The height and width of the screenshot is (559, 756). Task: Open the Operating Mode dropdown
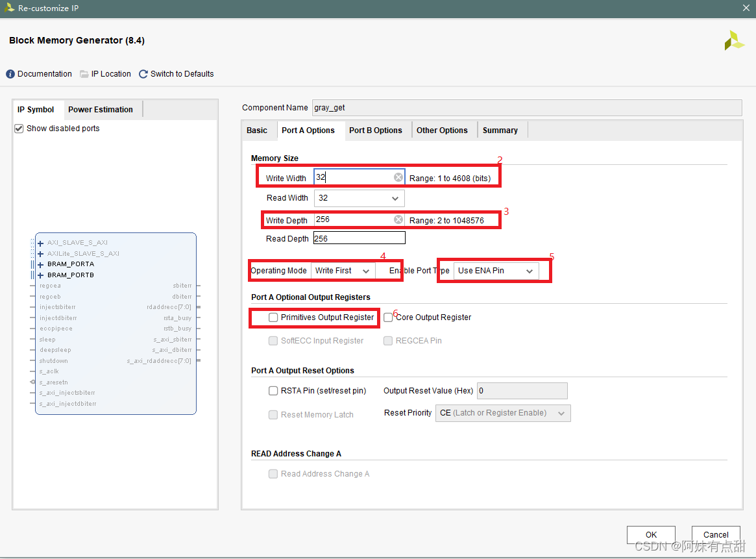(343, 271)
